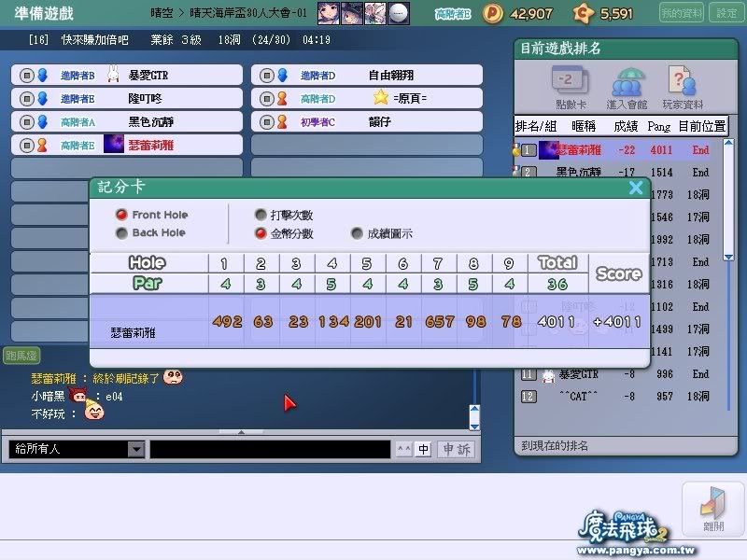Screen dimensions: 747x560
Task: Click the 目前位置 column header
Action: [x=702, y=126]
